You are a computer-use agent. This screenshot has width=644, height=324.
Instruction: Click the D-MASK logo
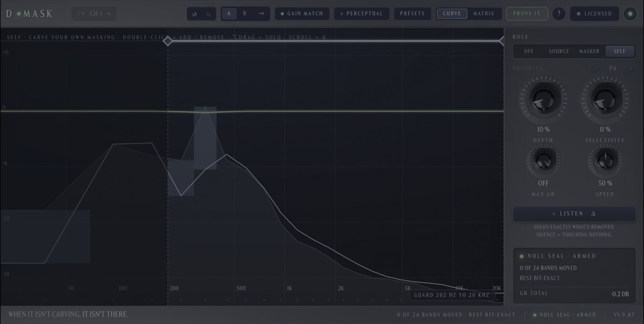click(30, 13)
